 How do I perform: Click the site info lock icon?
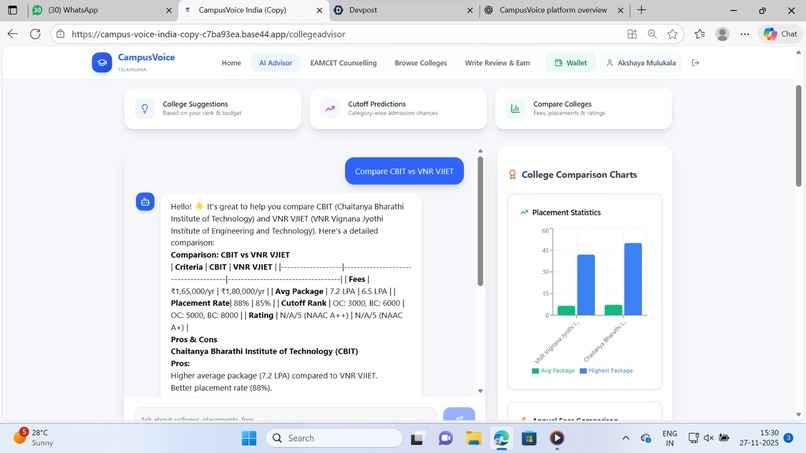tap(60, 34)
